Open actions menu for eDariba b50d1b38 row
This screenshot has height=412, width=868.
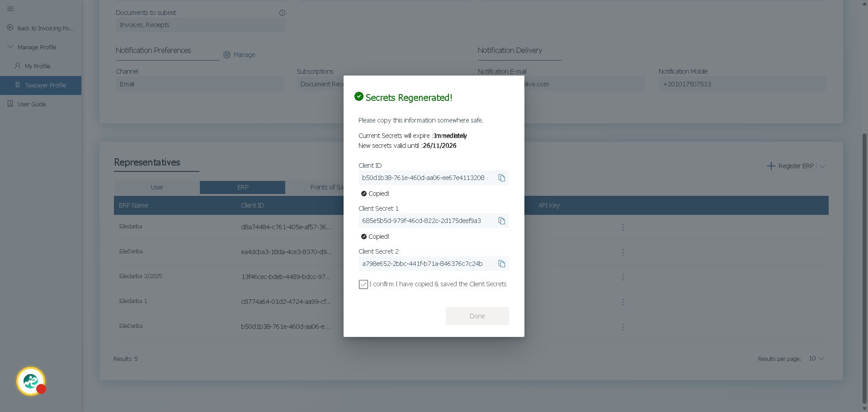[x=623, y=327]
